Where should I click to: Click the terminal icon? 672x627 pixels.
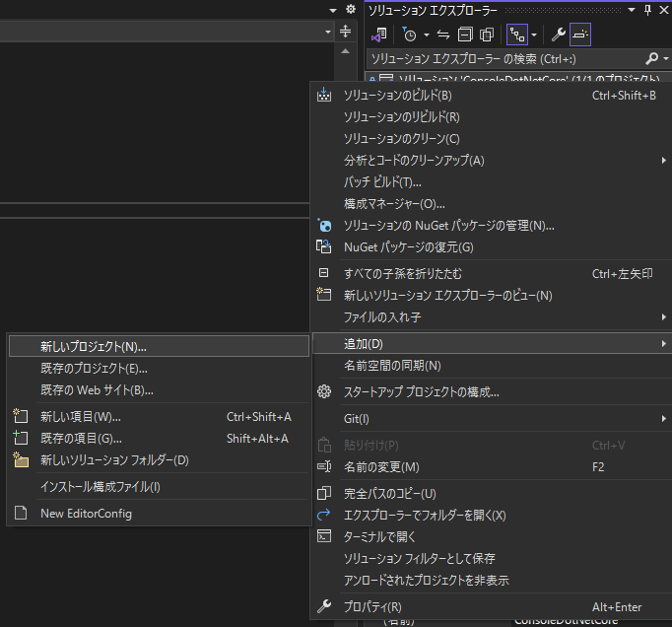coord(324,536)
